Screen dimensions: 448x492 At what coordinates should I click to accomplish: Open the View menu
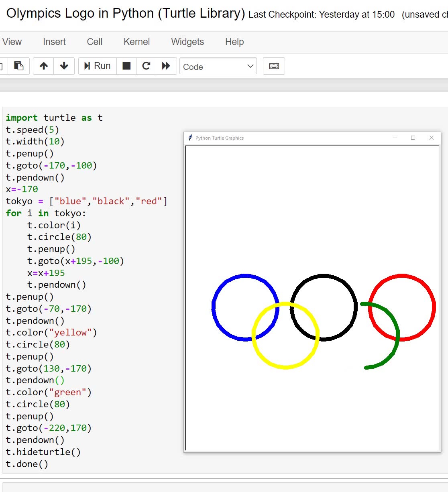click(12, 42)
